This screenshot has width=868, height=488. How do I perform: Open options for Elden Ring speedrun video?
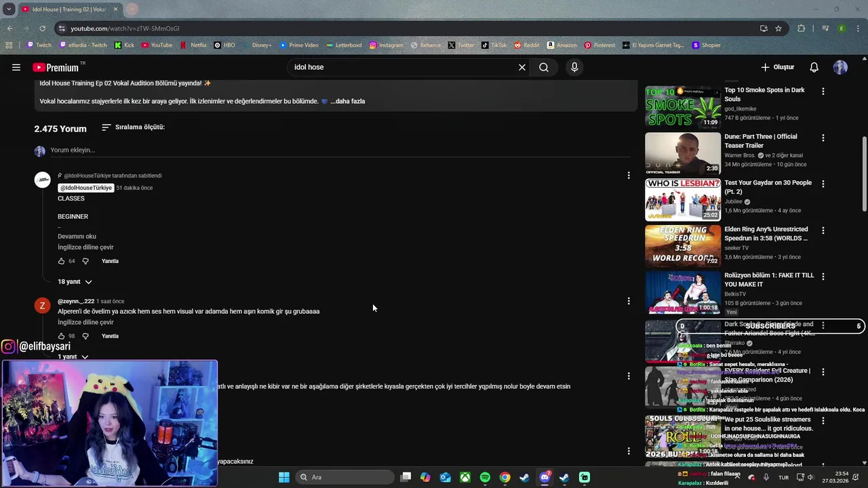click(823, 230)
